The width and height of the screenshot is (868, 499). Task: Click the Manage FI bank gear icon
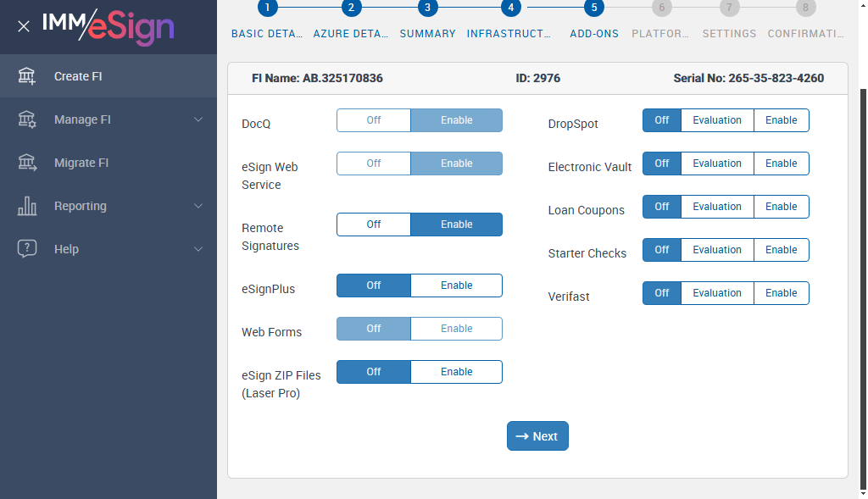pyautogui.click(x=26, y=119)
